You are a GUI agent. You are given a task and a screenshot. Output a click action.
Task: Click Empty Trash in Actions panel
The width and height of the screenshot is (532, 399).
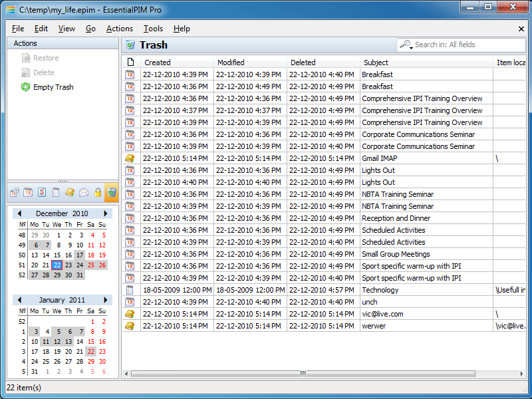point(53,87)
